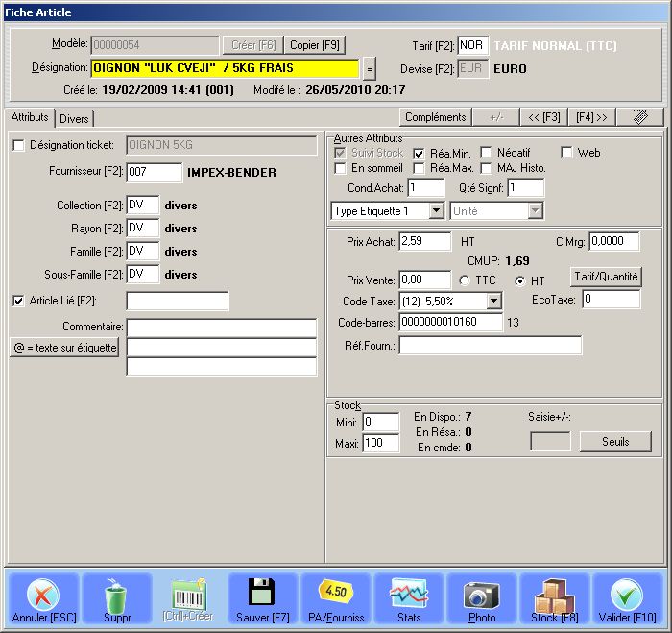Click the Réf.Fourn. input field
The width and height of the screenshot is (672, 633).
491,345
